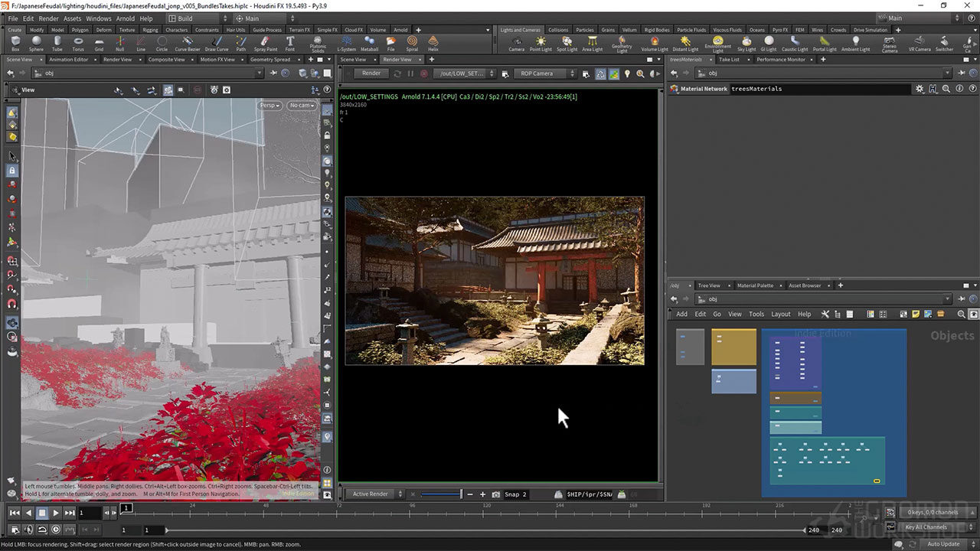The image size is (980, 551).
Task: Add a Point Light from the shelf
Action: click(541, 43)
